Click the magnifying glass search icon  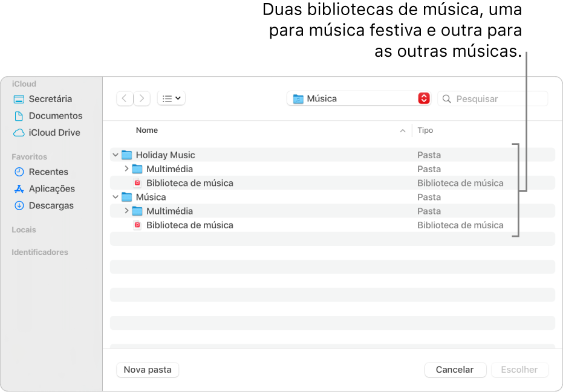click(x=447, y=99)
